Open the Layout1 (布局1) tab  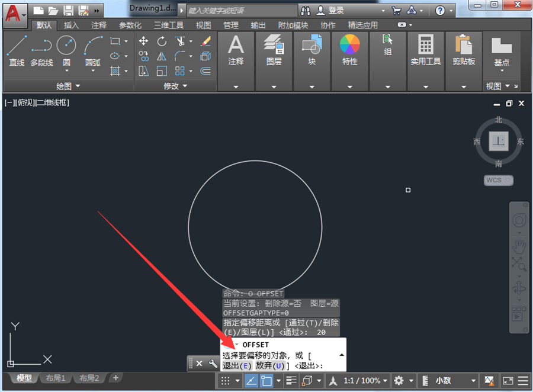click(56, 378)
